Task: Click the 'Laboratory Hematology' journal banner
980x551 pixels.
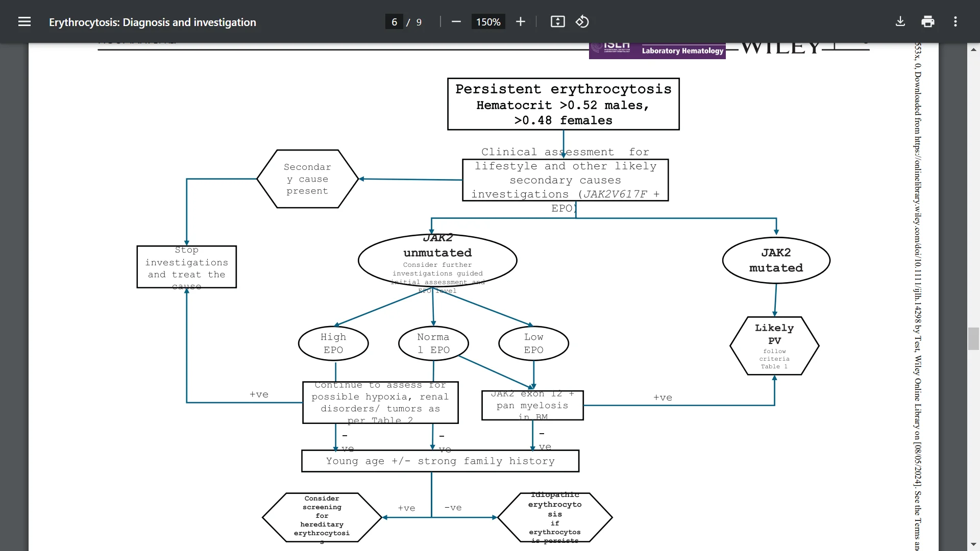Action: pyautogui.click(x=657, y=51)
